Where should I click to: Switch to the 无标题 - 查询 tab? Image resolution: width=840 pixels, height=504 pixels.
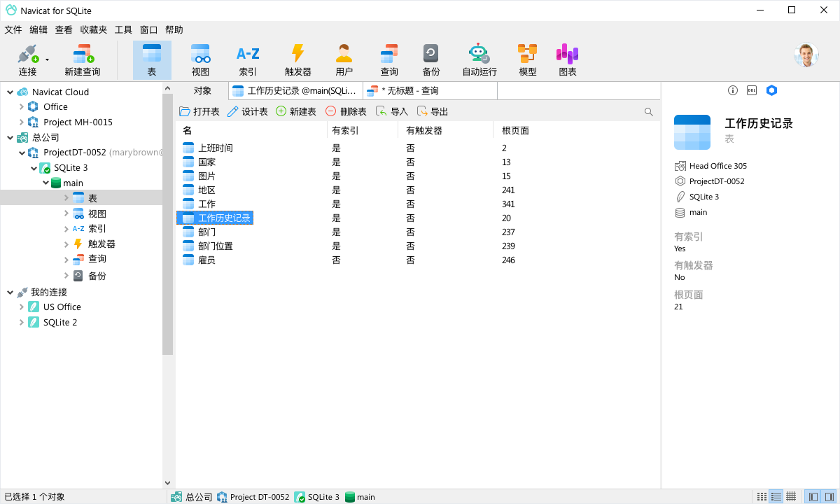tap(430, 91)
